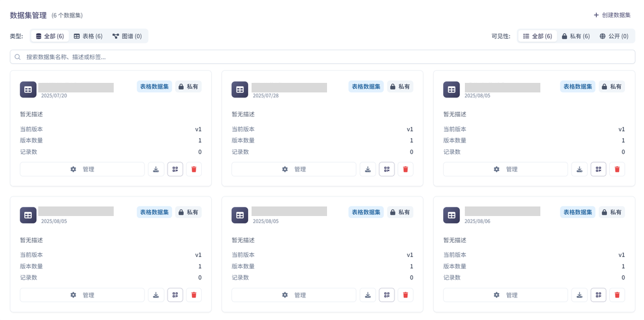Click the red trash icon on the top-right dataset card
The height and width of the screenshot is (320, 644).
(x=617, y=169)
